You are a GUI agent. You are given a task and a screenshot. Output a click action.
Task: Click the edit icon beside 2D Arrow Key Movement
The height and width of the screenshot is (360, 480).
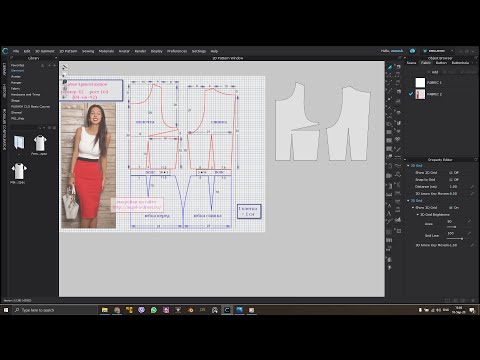[472, 245]
